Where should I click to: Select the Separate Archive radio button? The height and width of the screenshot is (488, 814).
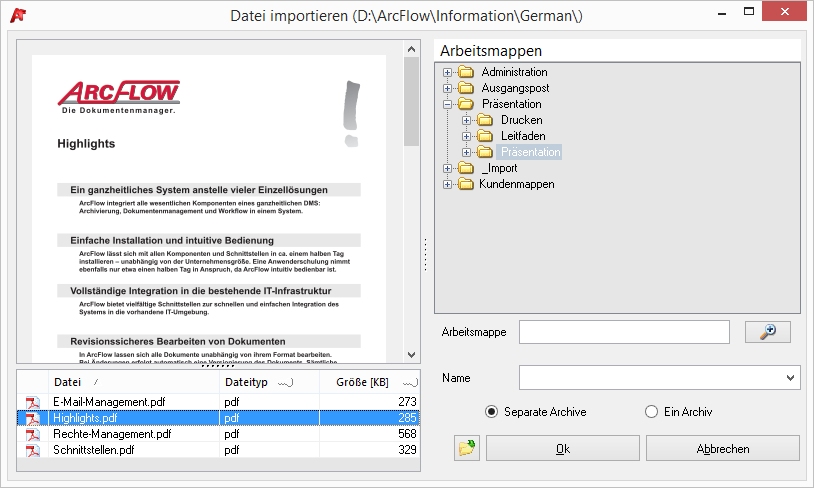click(491, 412)
